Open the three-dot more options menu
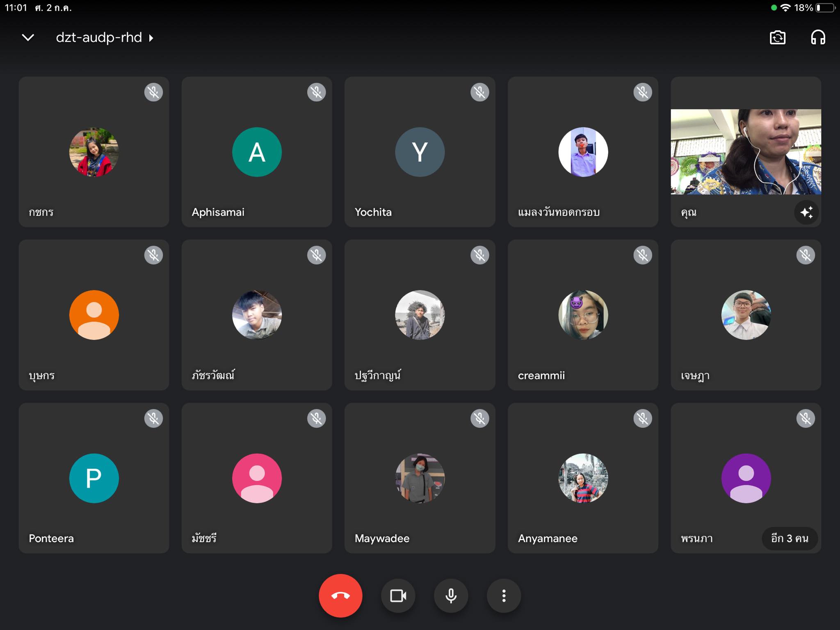Viewport: 840px width, 630px height. pos(504,596)
